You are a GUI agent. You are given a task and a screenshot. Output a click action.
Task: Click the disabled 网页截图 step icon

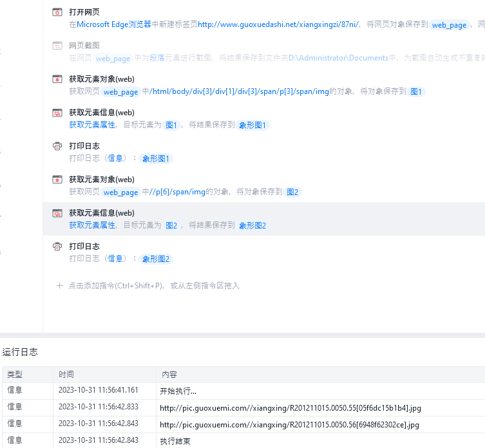coord(57,46)
